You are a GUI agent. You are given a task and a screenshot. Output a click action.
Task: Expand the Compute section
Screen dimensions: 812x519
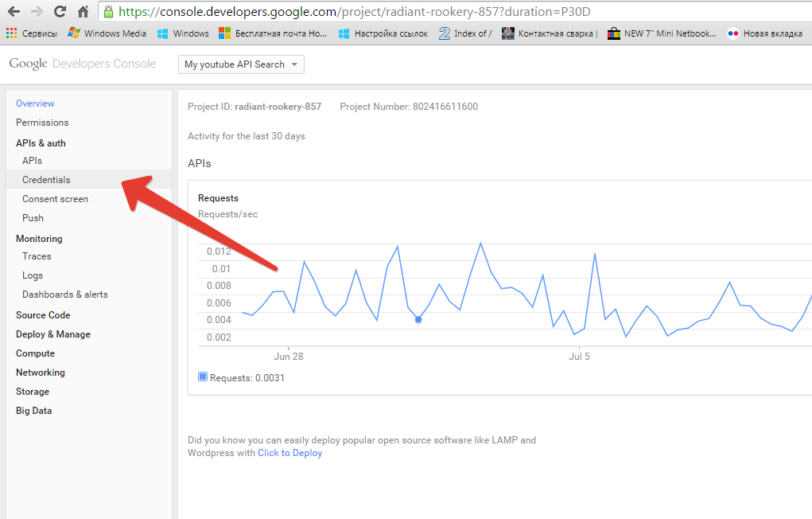tap(35, 353)
